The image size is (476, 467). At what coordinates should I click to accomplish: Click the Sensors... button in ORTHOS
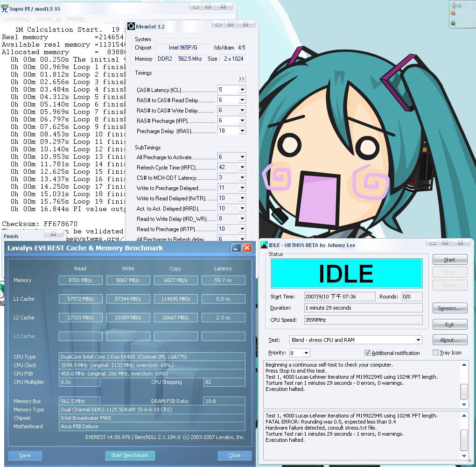click(x=449, y=309)
